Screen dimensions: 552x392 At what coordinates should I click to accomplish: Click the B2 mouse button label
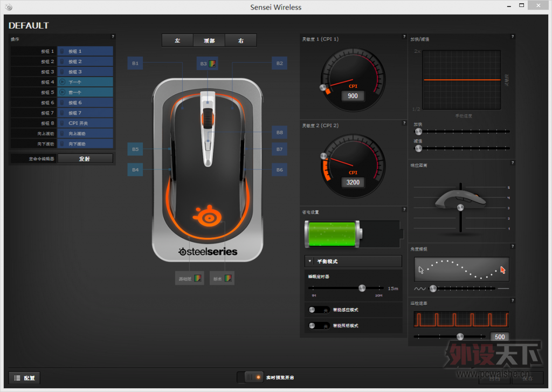[x=280, y=64]
